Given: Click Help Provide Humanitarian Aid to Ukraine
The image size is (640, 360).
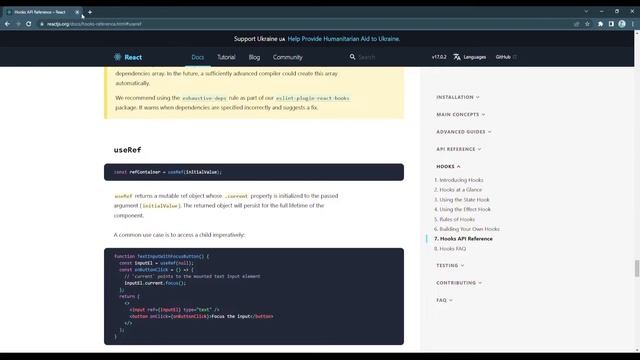Looking at the screenshot, I should 344,39.
